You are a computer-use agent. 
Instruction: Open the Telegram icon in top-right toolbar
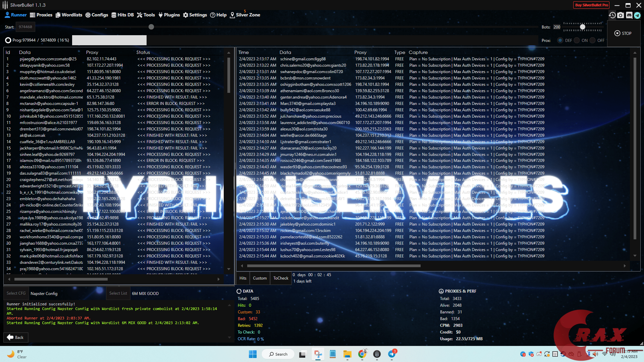637,15
